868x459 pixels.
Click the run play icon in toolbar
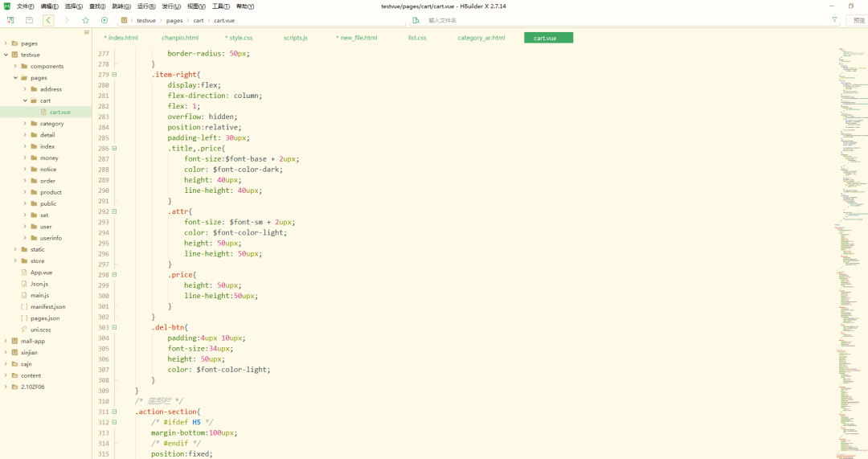104,20
